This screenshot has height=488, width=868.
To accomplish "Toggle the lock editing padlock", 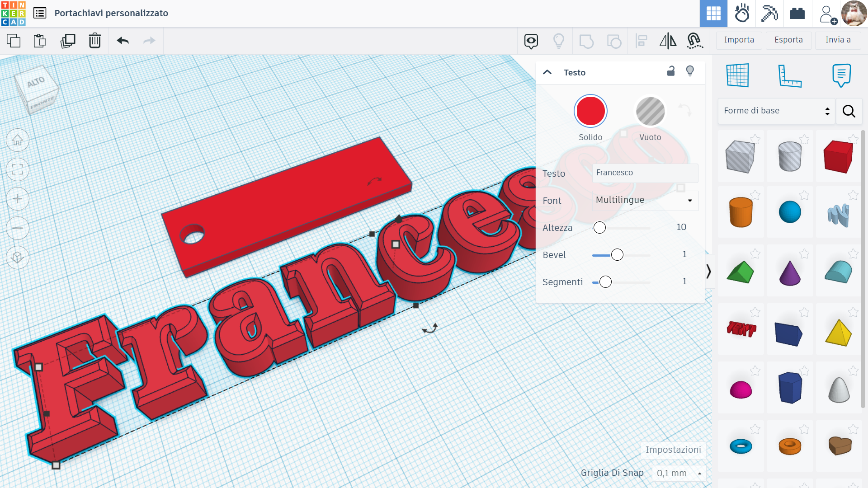I will click(x=671, y=71).
